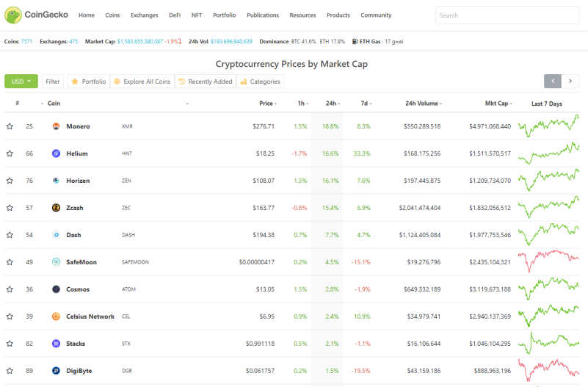Screen dimensions: 588x387
Task: Star the Cosmos row
Action: coord(10,289)
